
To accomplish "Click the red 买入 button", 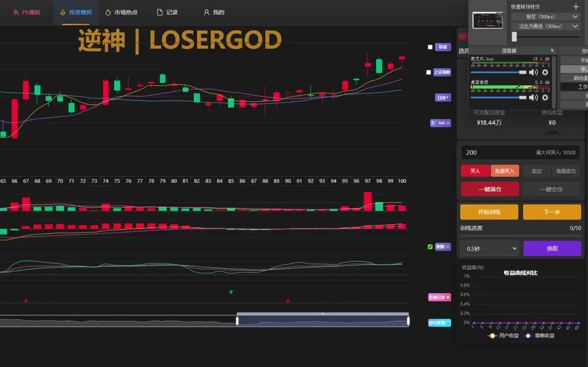I will pos(475,171).
